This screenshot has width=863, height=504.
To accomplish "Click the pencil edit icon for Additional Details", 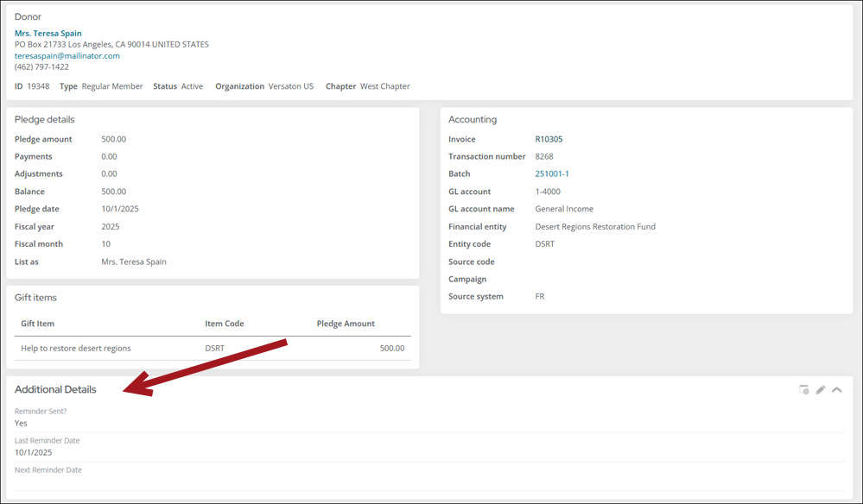I will click(821, 390).
